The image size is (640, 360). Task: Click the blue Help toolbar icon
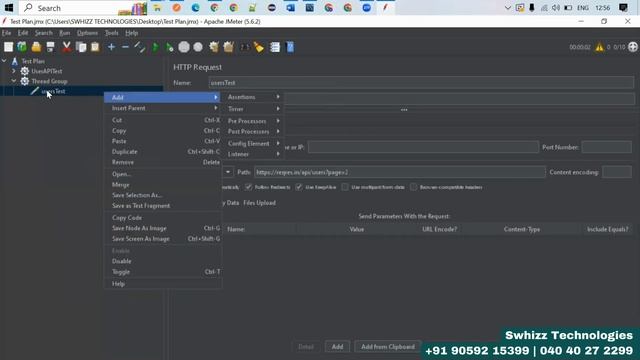tap(290, 47)
